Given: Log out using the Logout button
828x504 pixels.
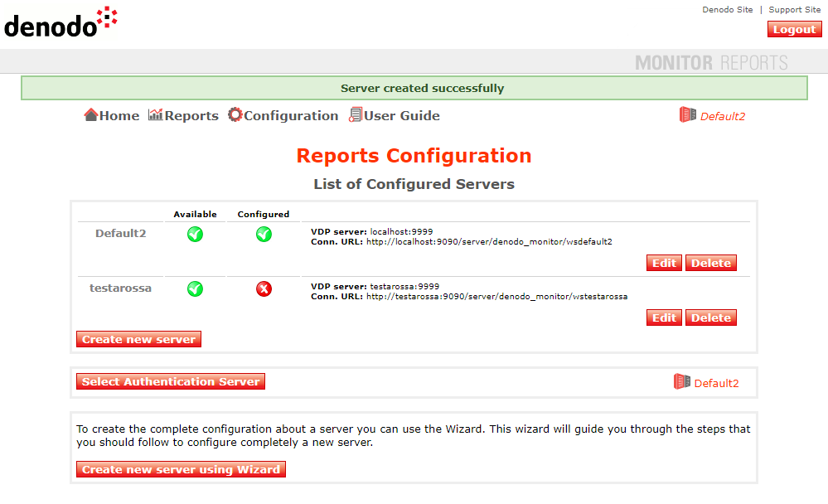Looking at the screenshot, I should [794, 30].
